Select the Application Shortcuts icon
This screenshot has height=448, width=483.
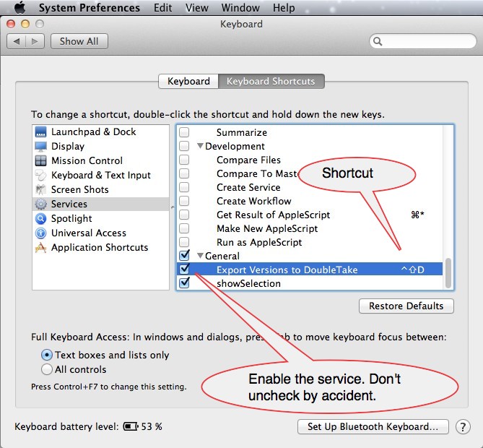[40, 248]
